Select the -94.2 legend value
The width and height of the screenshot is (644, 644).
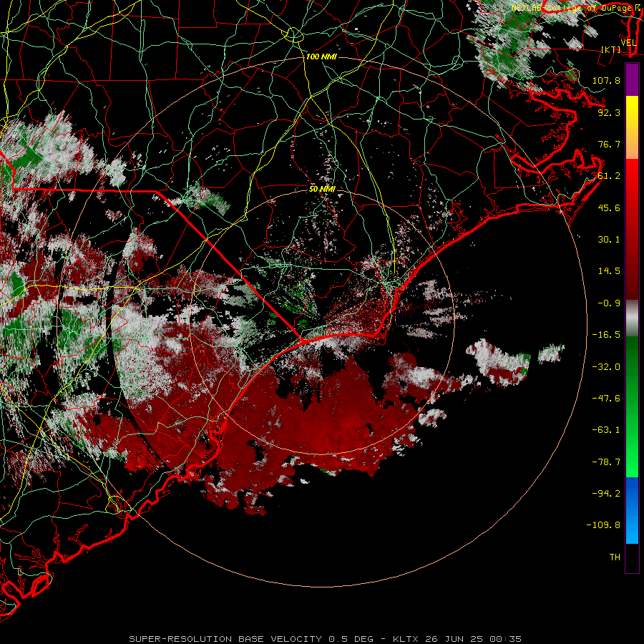point(606,494)
